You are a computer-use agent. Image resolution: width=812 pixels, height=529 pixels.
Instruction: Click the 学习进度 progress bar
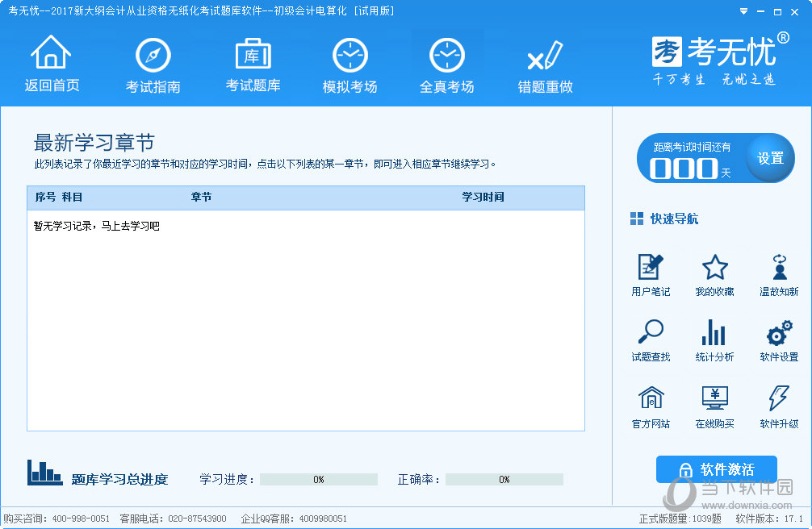point(319,479)
